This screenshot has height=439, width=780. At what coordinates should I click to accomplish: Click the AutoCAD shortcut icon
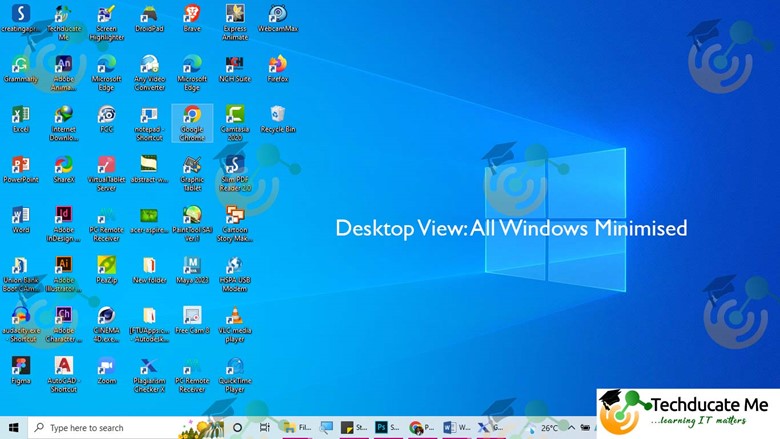pyautogui.click(x=63, y=368)
